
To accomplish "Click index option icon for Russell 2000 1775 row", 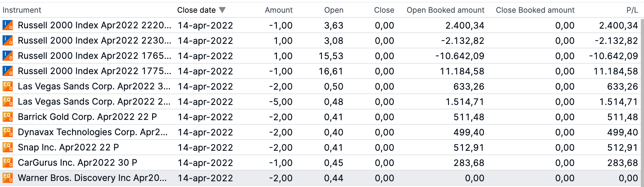I will coord(8,71).
